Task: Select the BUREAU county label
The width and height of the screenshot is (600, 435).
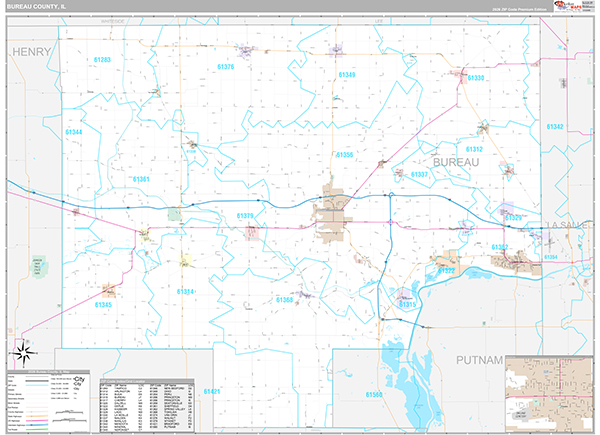Action: 456,163
